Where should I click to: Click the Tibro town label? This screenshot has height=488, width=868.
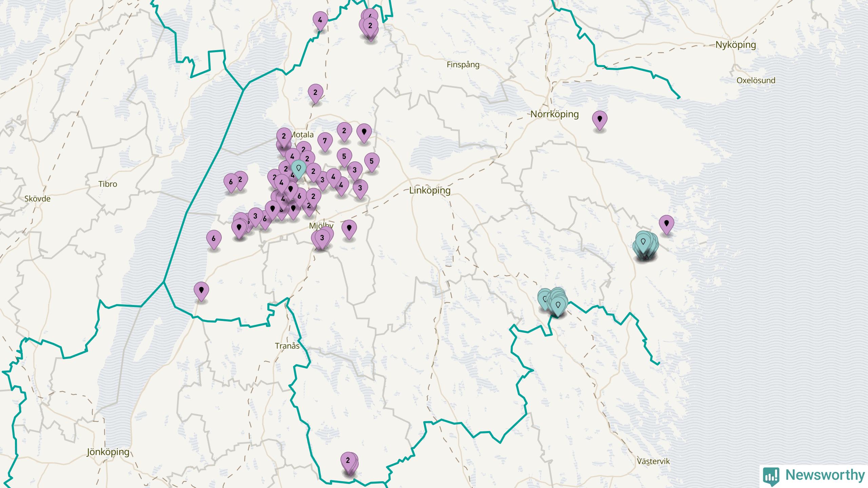[x=108, y=184]
